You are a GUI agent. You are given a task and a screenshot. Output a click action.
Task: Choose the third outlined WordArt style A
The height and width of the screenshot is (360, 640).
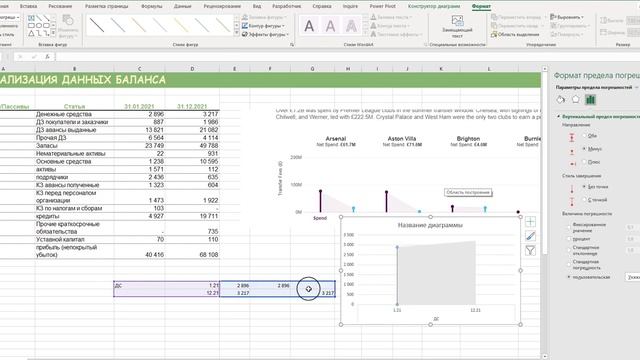tap(351, 26)
